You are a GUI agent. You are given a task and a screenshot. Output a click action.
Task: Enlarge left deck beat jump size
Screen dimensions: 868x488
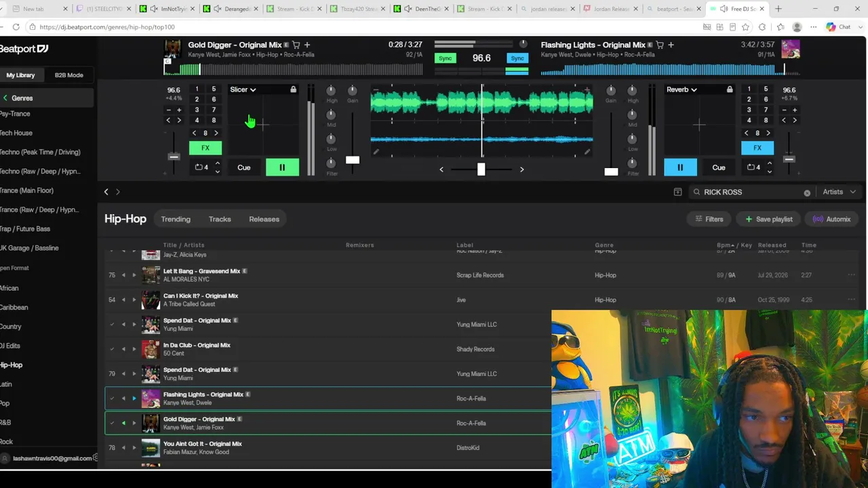[216, 133]
